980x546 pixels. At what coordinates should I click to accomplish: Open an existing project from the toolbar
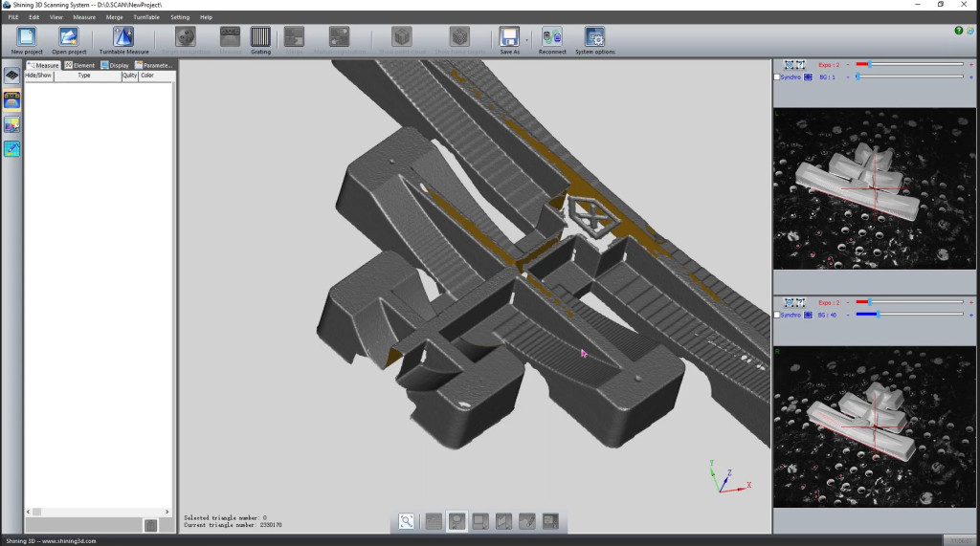tap(69, 37)
